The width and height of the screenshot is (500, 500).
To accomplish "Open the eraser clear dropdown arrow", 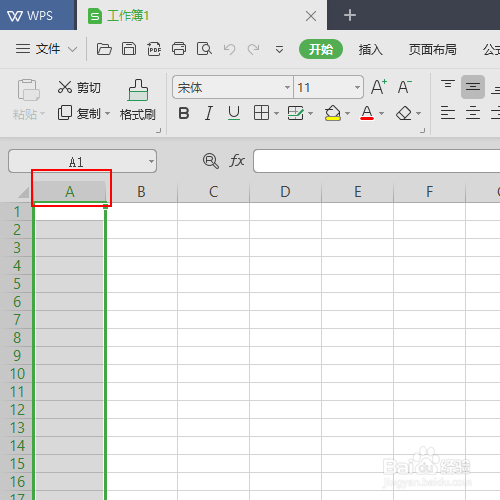I will click(418, 114).
